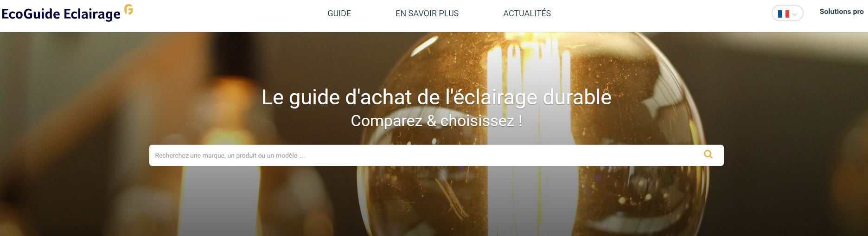This screenshot has height=236, width=868.
Task: Focus the brand, product or model search field
Action: pos(436,155)
